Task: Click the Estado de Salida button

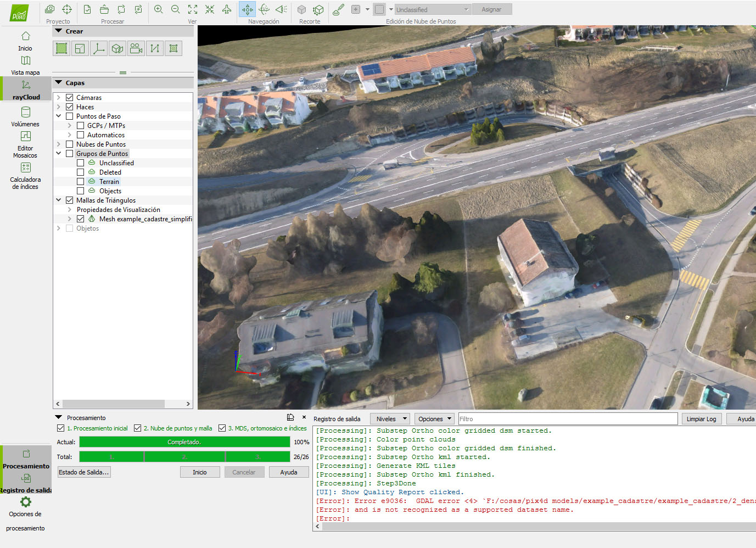Action: pyautogui.click(x=84, y=472)
